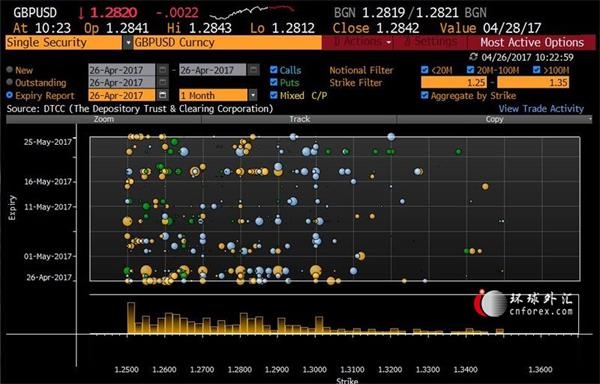Select the Track chart mode

(299, 119)
